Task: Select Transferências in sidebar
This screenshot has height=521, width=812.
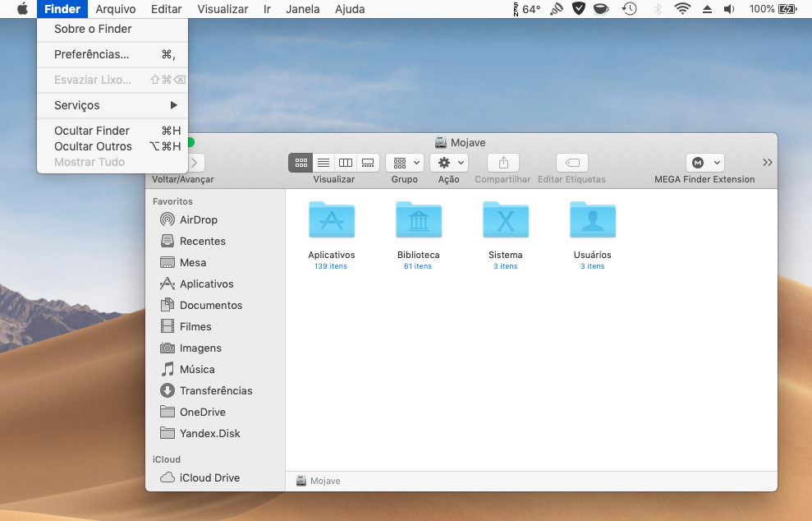Action: click(x=215, y=390)
